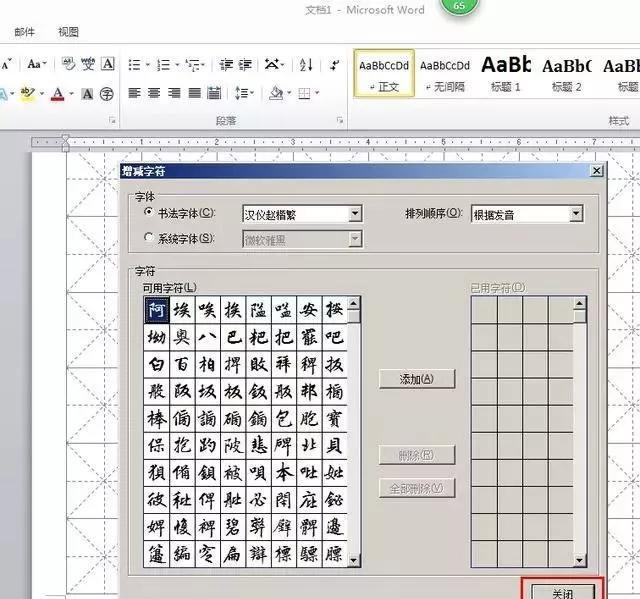Select the 书法字体 radio button
Viewport: 640px width, 599px height.
click(x=150, y=212)
